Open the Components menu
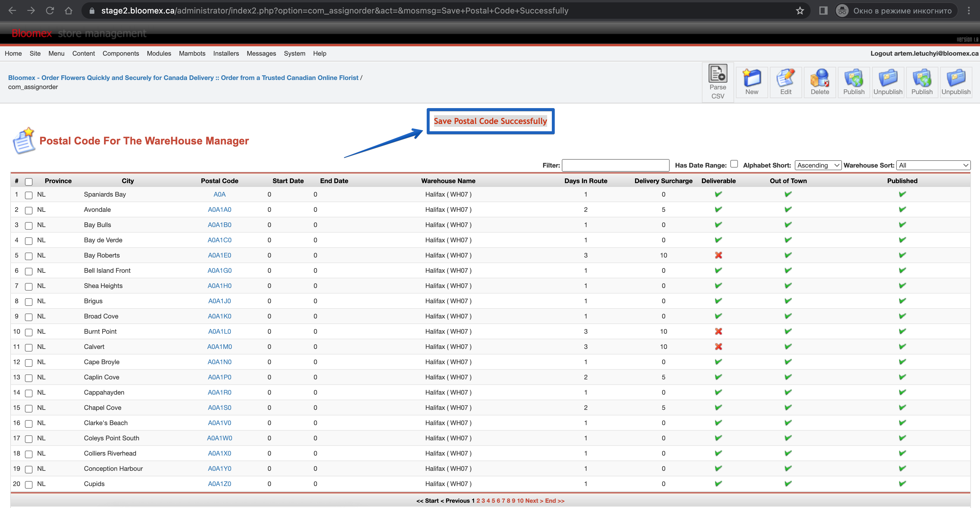Viewport: 980px width, 508px height. point(121,54)
